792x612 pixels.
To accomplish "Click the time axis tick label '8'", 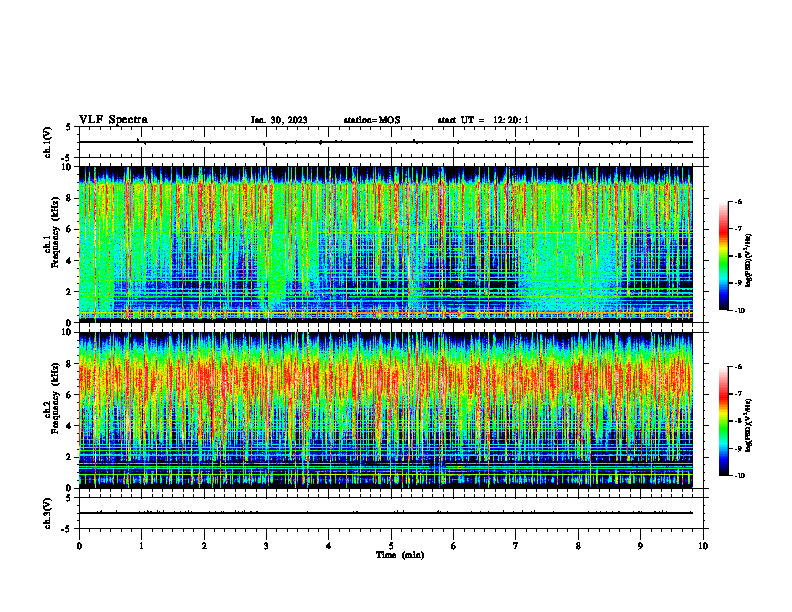I will pyautogui.click(x=578, y=546).
